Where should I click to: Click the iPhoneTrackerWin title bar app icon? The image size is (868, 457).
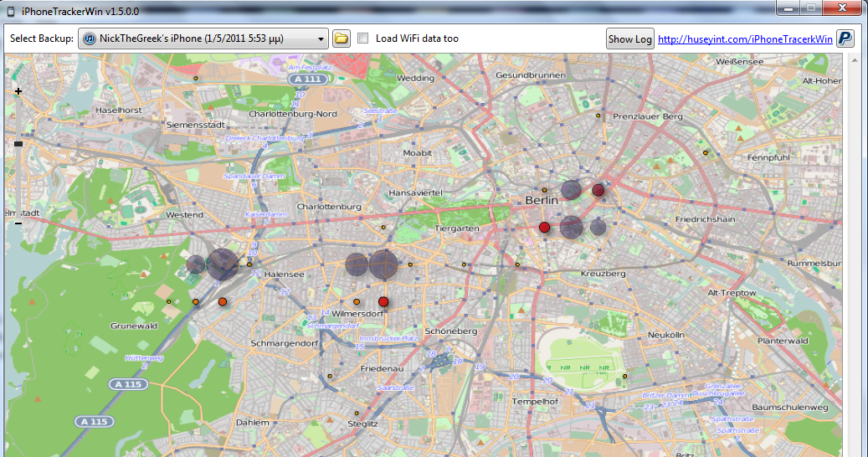(10, 11)
